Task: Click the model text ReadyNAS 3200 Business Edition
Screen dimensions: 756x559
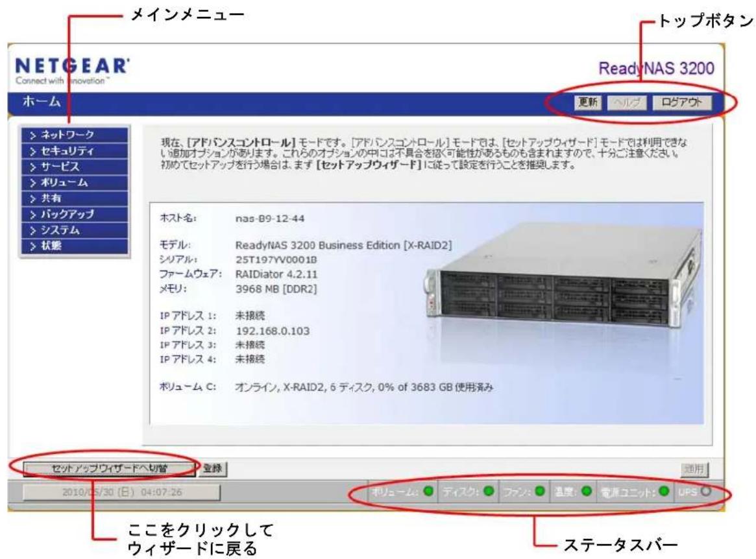Action: coord(318,244)
